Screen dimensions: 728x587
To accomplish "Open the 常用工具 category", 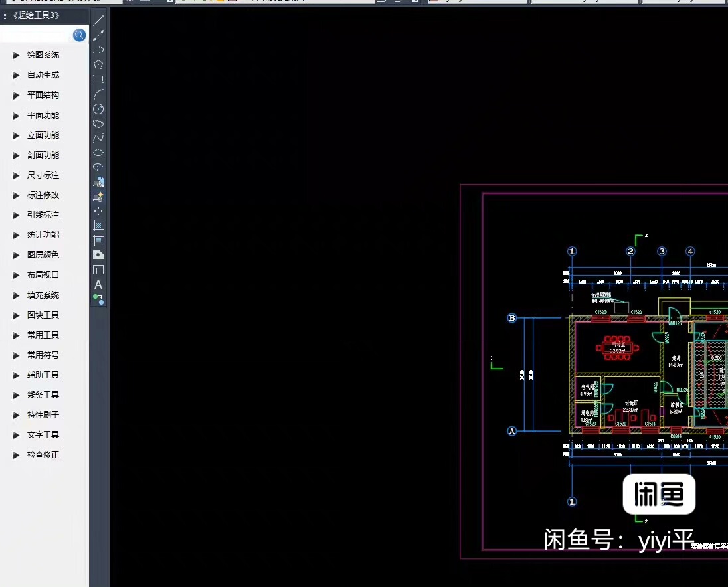I will coord(43,335).
